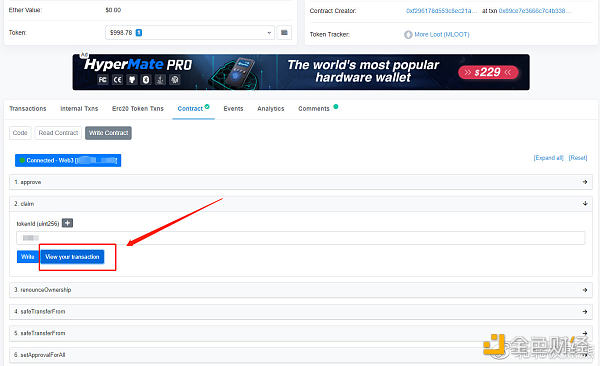Viewport: 600px width, 366px height.
Task: Open the HyperMate PRO ad banner
Action: (x=301, y=72)
